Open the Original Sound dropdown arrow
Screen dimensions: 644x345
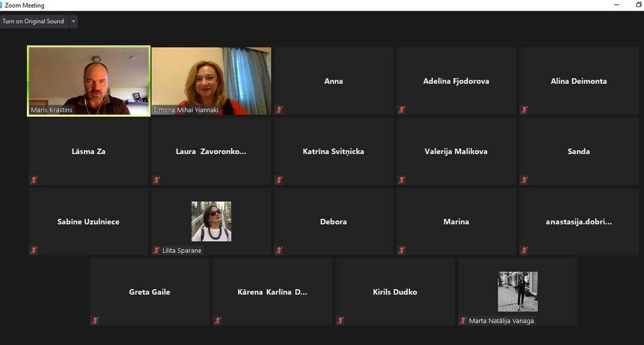[74, 21]
